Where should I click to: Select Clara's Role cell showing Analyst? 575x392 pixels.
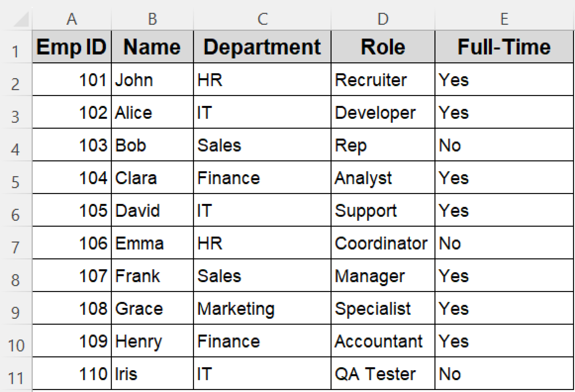pos(382,178)
